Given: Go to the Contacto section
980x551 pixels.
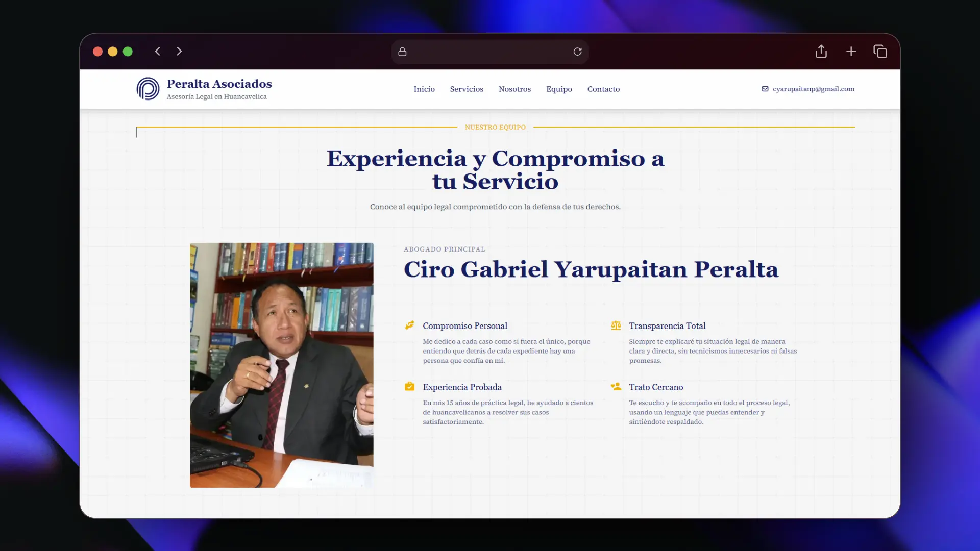Looking at the screenshot, I should click(x=603, y=89).
